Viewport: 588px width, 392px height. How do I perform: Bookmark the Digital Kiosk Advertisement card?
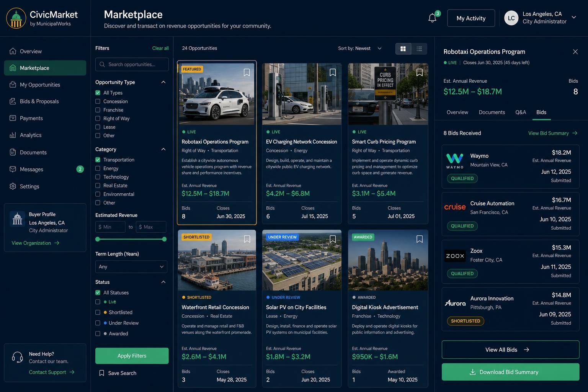pyautogui.click(x=420, y=239)
